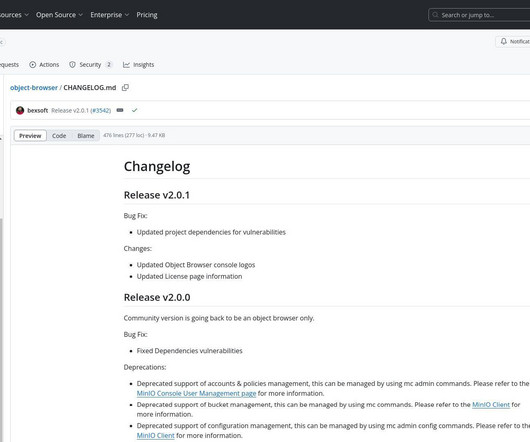Open pull request #3542 link
The height and width of the screenshot is (442, 530).
click(x=101, y=110)
